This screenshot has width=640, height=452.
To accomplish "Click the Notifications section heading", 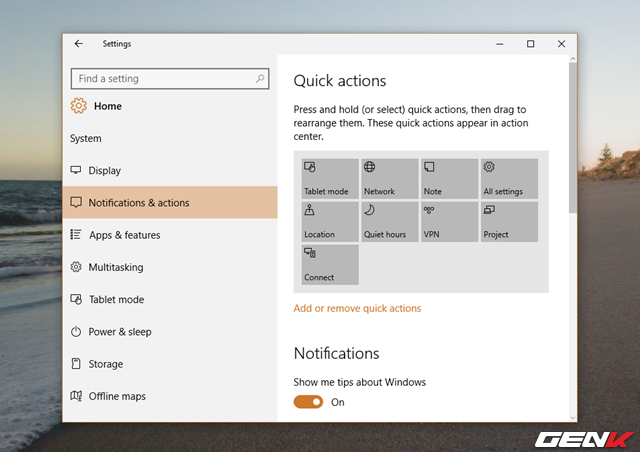I will click(x=336, y=354).
